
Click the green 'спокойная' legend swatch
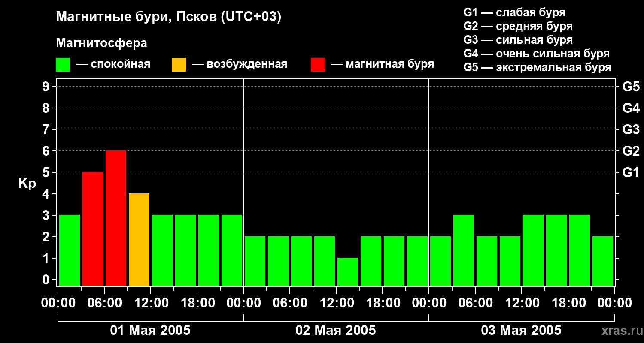click(63, 65)
